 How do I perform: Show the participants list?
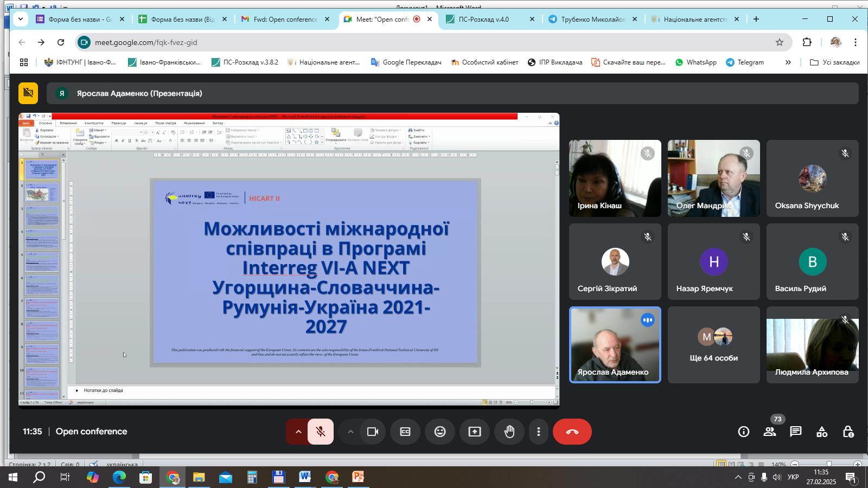770,432
